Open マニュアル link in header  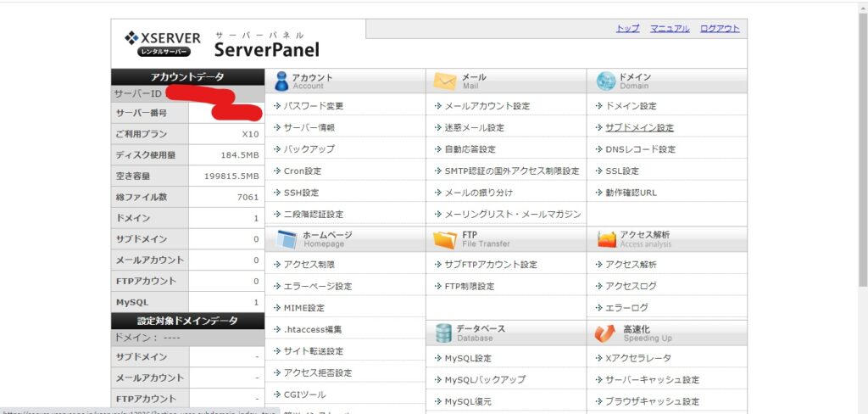pos(670,29)
